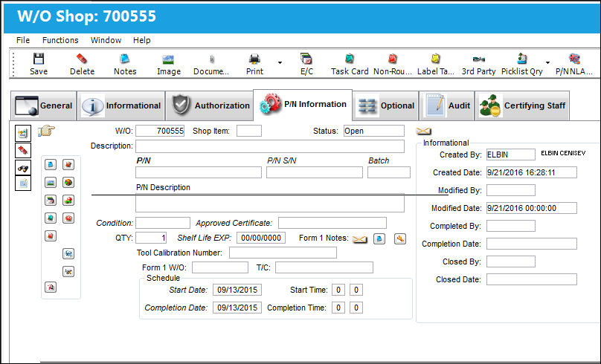Open the Window menu
Screen dimensions: 601x364
(106, 40)
